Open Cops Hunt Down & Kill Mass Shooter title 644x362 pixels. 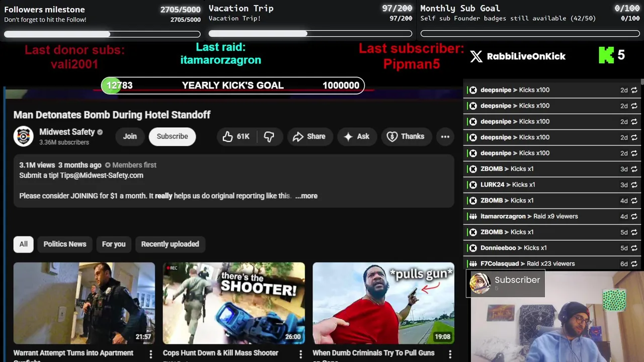220,353
